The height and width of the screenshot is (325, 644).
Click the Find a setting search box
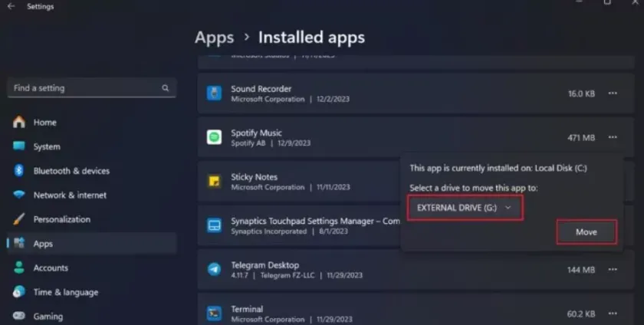coord(92,88)
